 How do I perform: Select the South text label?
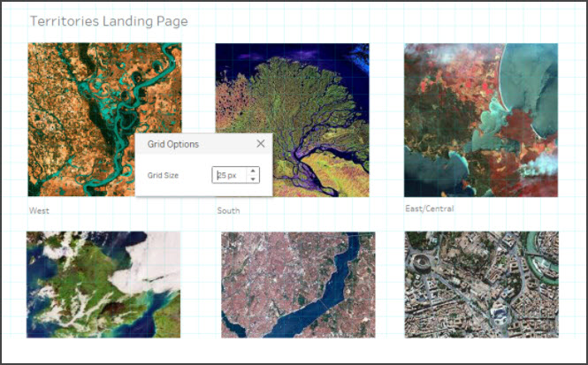coord(228,211)
